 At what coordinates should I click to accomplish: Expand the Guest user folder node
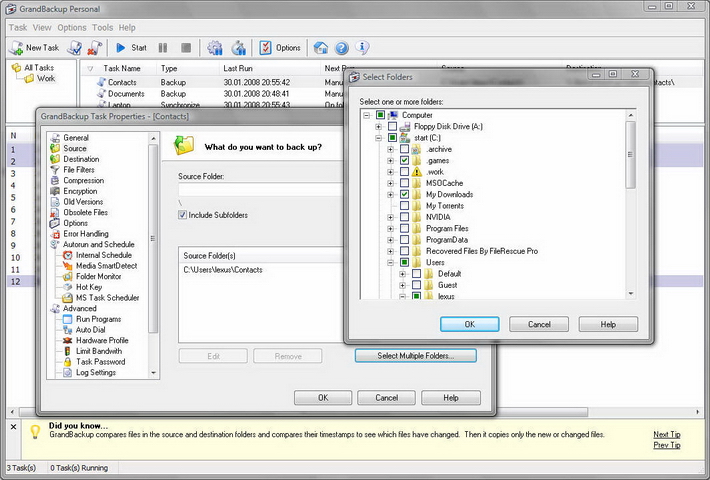click(x=402, y=285)
